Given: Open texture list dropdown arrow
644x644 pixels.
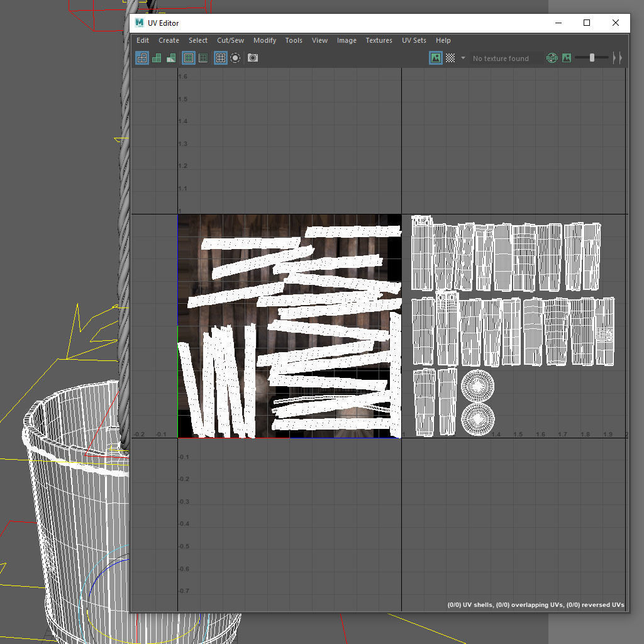Looking at the screenshot, I should coord(463,58).
